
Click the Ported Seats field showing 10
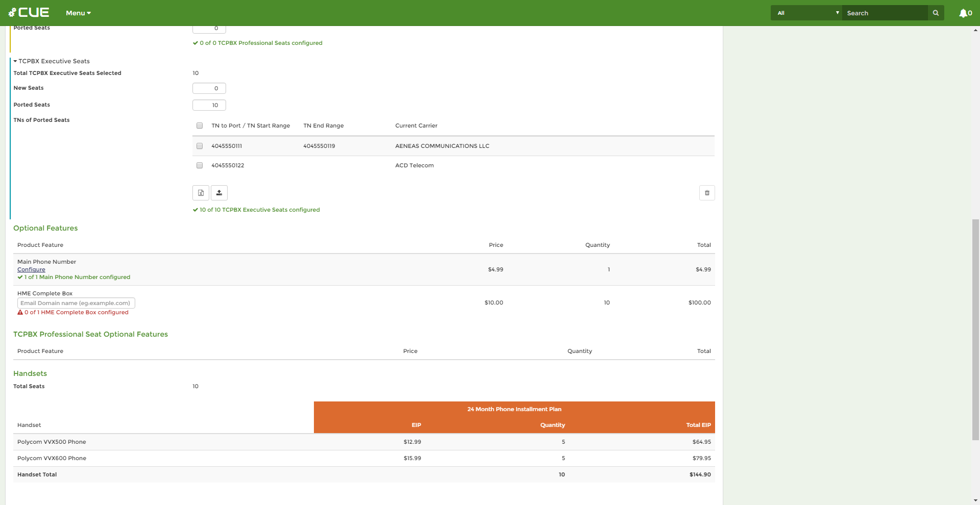click(x=209, y=105)
